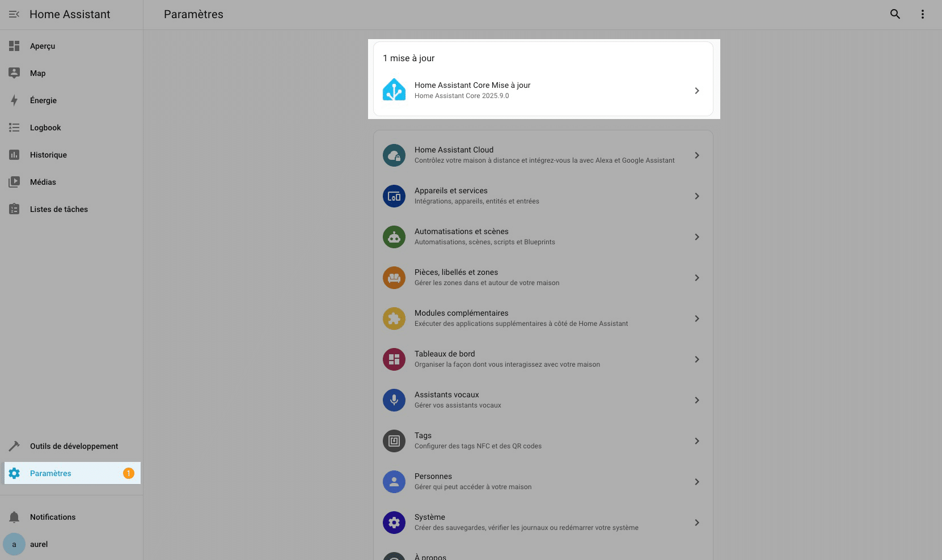This screenshot has width=942, height=560.
Task: Click the Tableaux de bord dashboard icon
Action: [394, 359]
